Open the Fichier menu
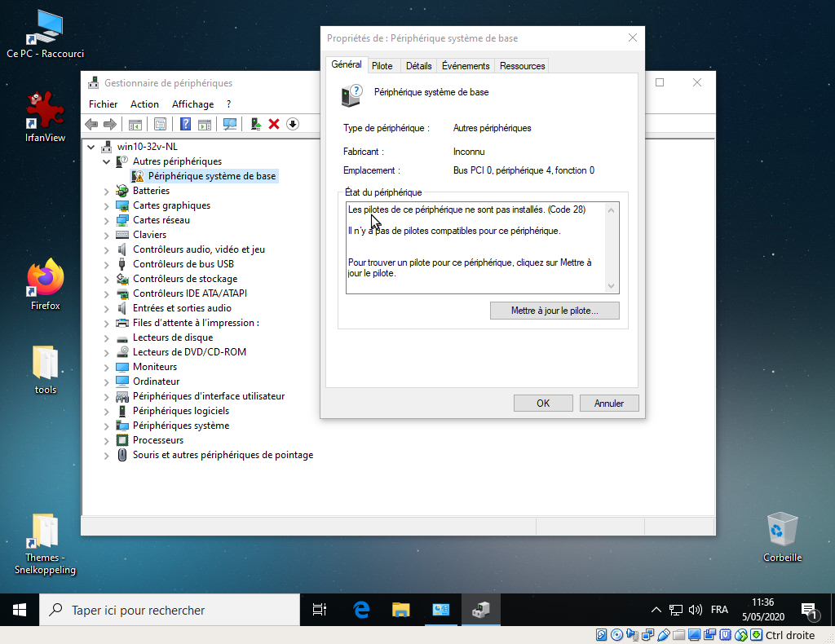Screen dimensions: 835x644 click(x=104, y=104)
